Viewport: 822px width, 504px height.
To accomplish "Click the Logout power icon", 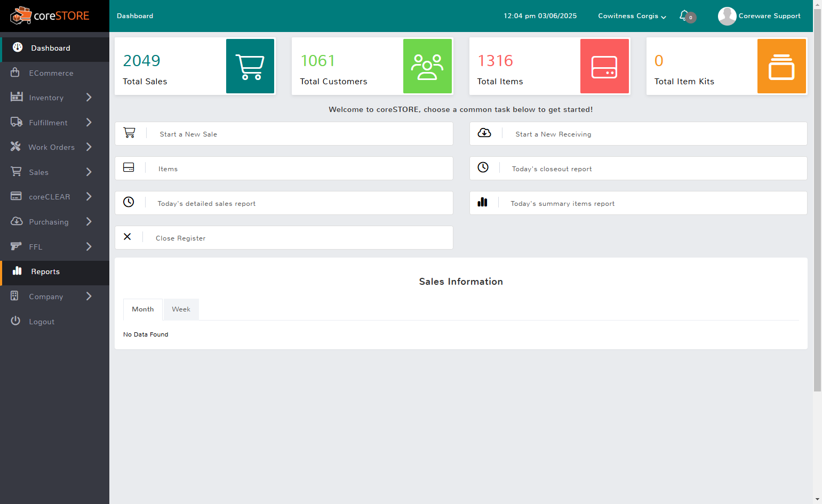I will (x=15, y=321).
